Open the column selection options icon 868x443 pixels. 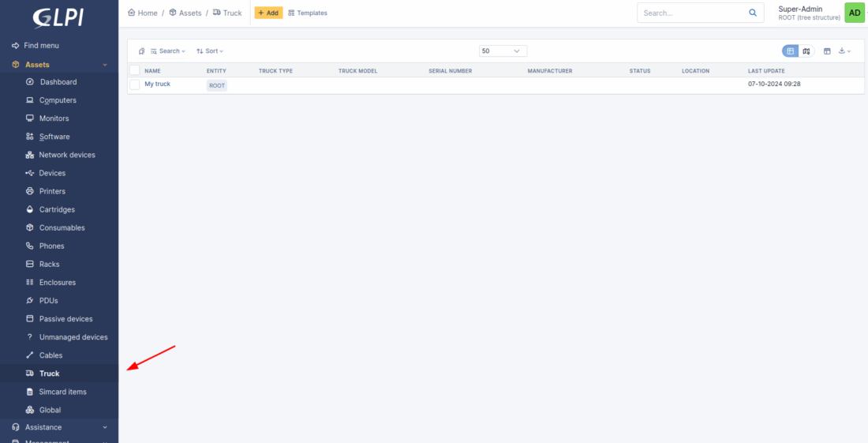[x=827, y=51]
